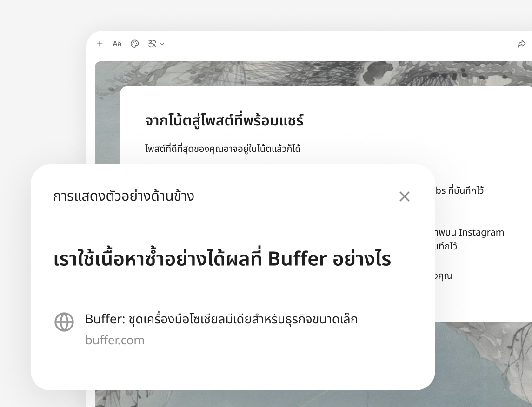
Task: Click the line โพสต์ที่ดีที่สุดของคุณอาจอยู่ในโน้ตแล้วก็ได้
Action: pyautogui.click(x=223, y=148)
